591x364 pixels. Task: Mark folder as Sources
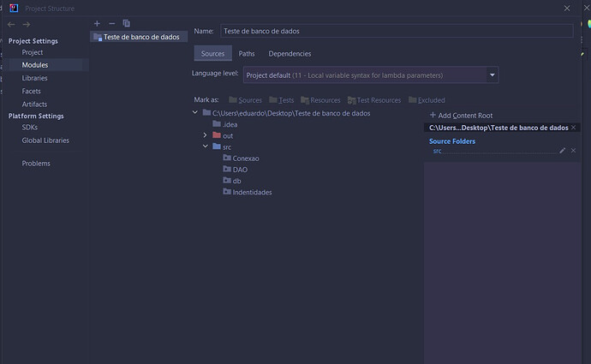245,100
